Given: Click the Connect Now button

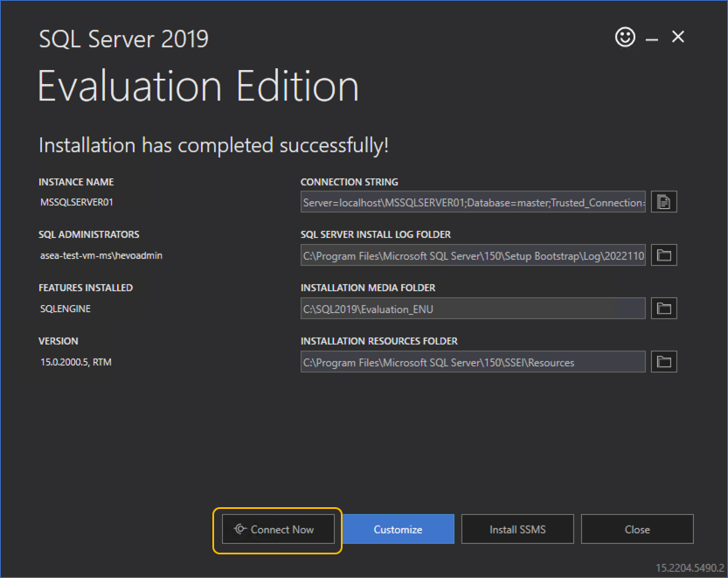Looking at the screenshot, I should tap(277, 529).
